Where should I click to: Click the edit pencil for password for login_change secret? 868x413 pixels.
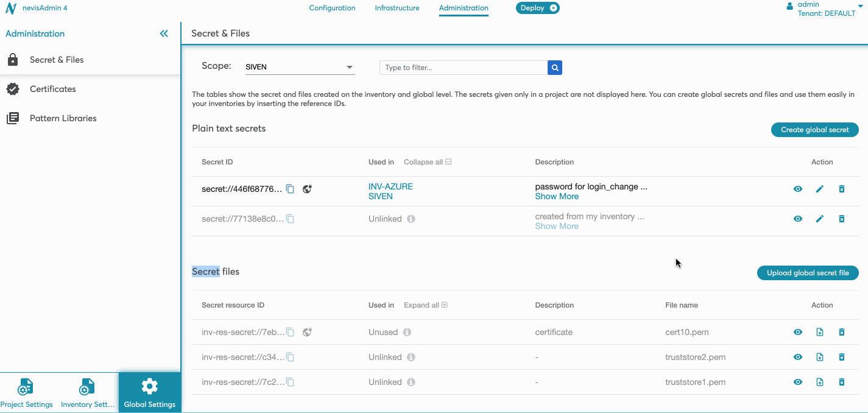click(x=819, y=189)
